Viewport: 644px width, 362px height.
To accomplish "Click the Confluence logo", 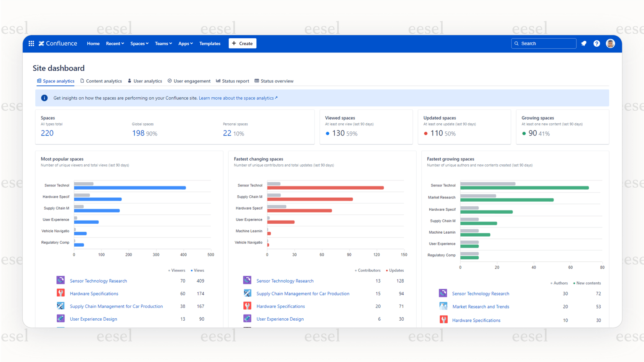I will pos(58,43).
